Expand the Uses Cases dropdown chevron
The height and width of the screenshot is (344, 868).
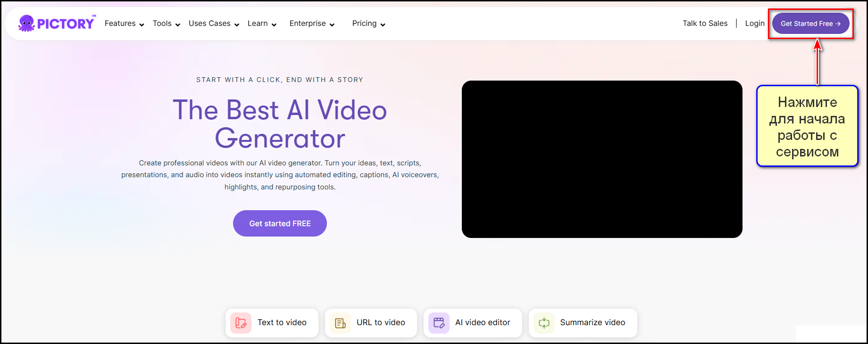click(x=237, y=25)
